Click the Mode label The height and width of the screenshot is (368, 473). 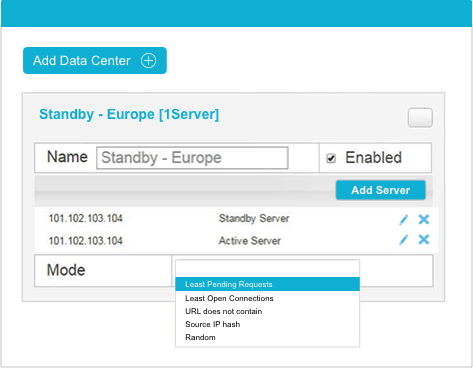tap(66, 270)
